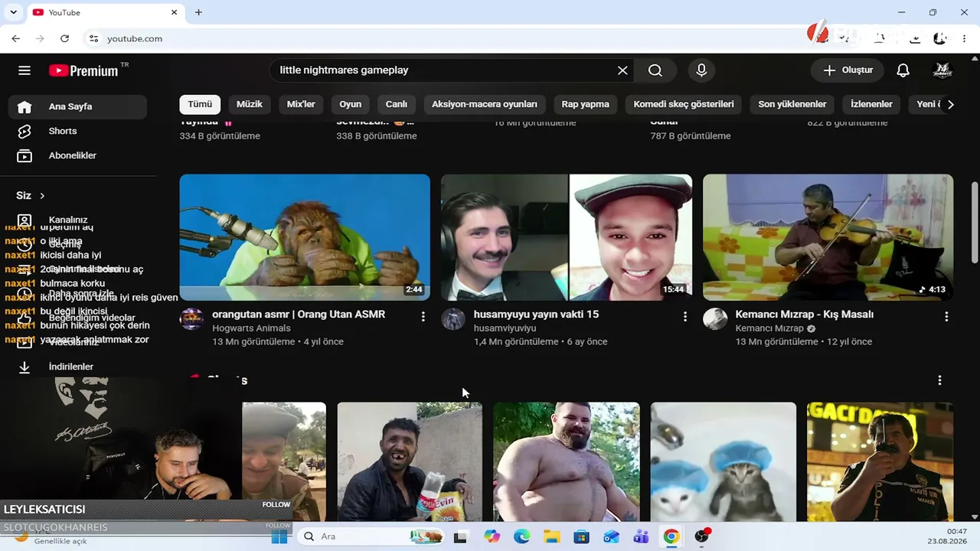Viewport: 980px width, 551px height.
Task: Visit the husamviyuviyu channel name
Action: pyautogui.click(x=505, y=328)
